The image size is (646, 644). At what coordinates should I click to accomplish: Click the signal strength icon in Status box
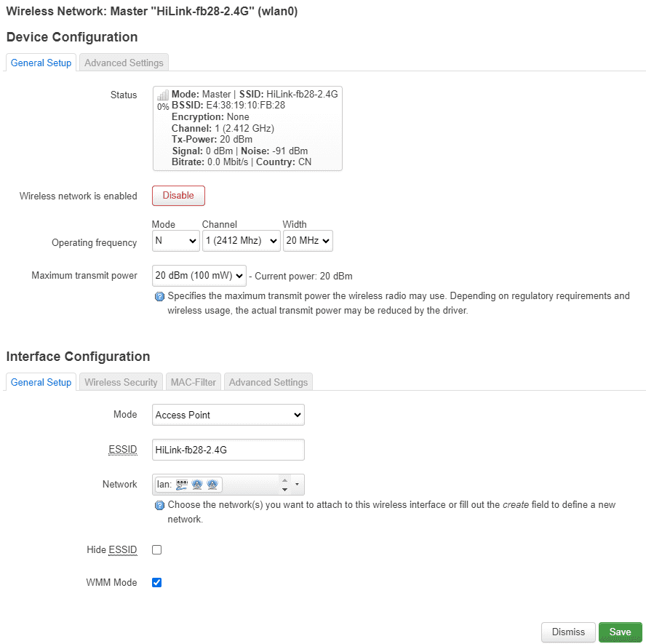pos(163,95)
